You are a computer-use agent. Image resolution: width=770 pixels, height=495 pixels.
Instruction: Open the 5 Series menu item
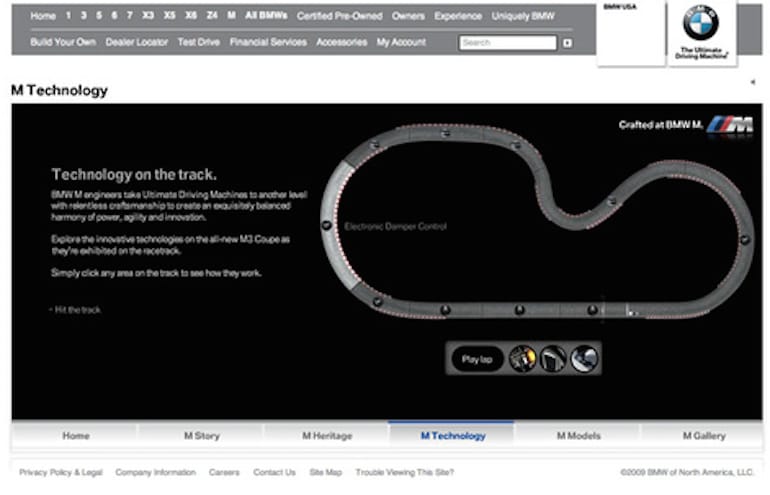(99, 16)
